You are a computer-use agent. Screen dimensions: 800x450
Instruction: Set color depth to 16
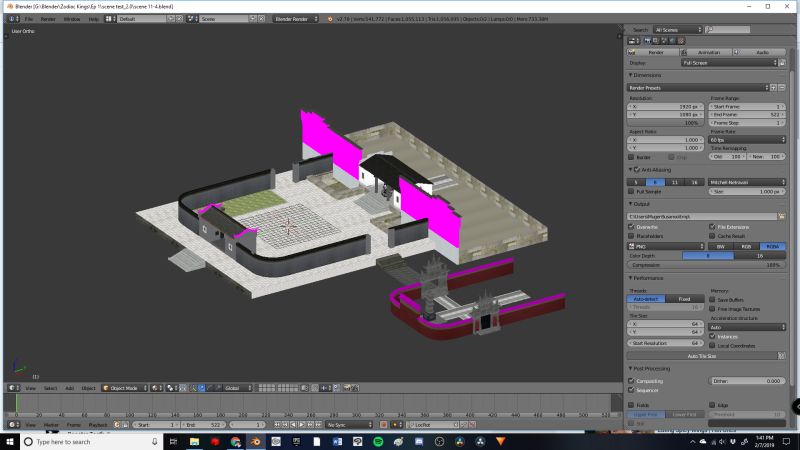coord(760,256)
